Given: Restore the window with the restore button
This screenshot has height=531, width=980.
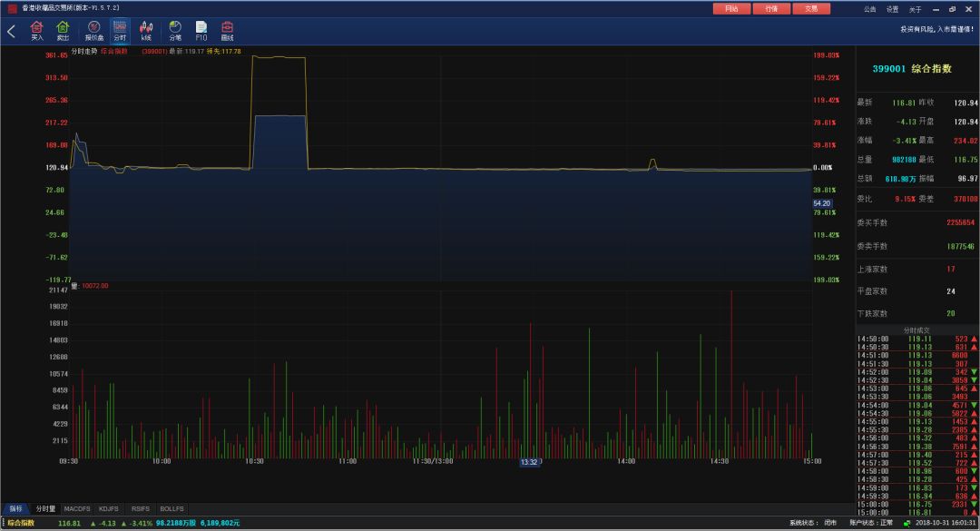Looking at the screenshot, I should 952,9.
